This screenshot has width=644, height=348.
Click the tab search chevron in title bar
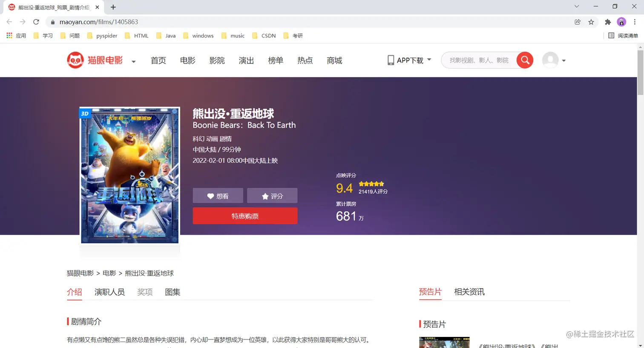(x=577, y=6)
